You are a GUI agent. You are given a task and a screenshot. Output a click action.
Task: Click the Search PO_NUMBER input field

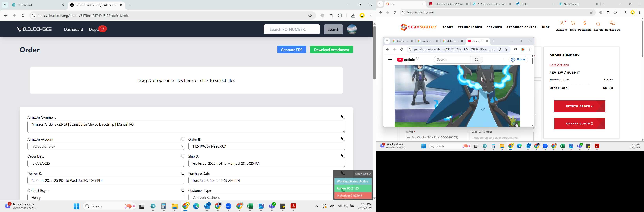tap(291, 29)
